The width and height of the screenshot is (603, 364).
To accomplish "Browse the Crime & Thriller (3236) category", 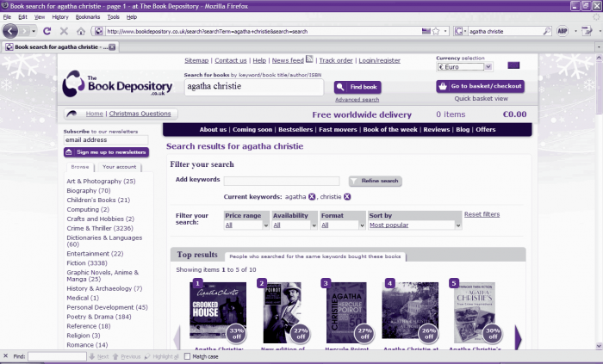I will pyautogui.click(x=100, y=228).
